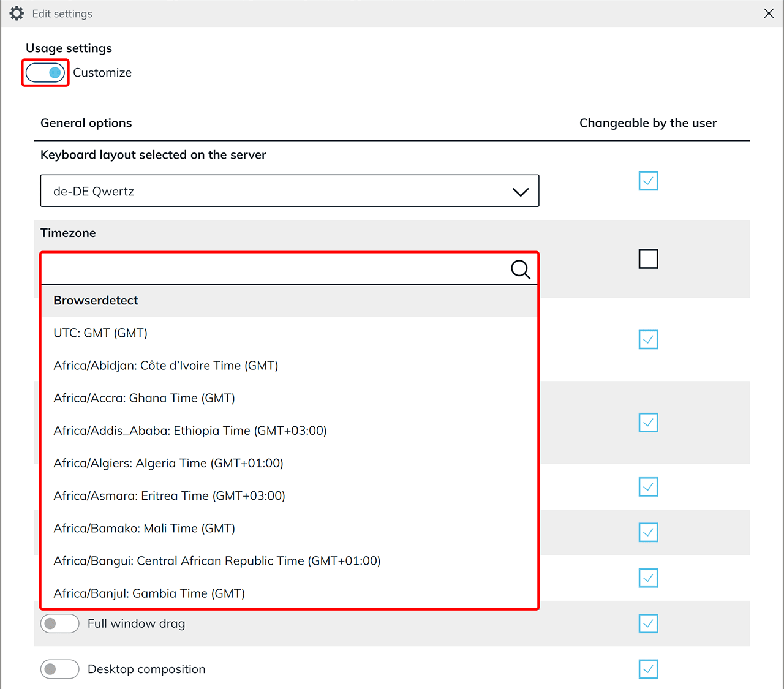Open the de-DE Qwertz keyboard layout dropdown
The height and width of the screenshot is (689, 784).
(x=289, y=191)
